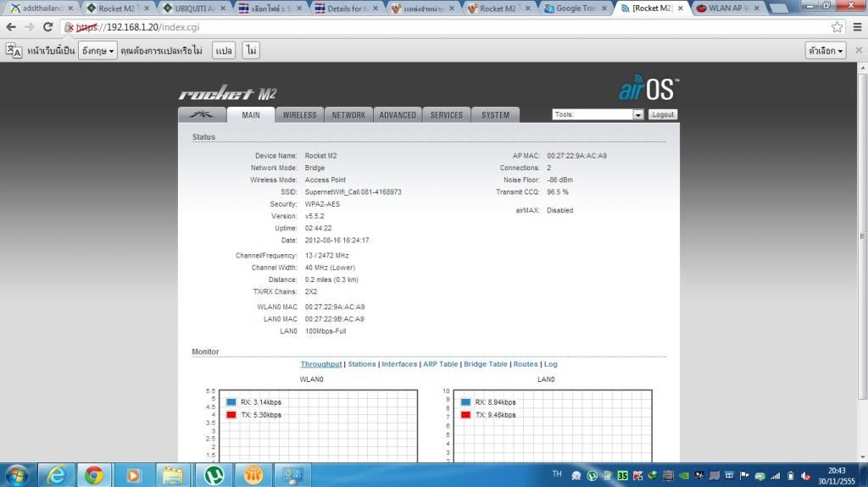Switch to the MAIN tab
This screenshot has height=487, width=868.
coord(251,114)
